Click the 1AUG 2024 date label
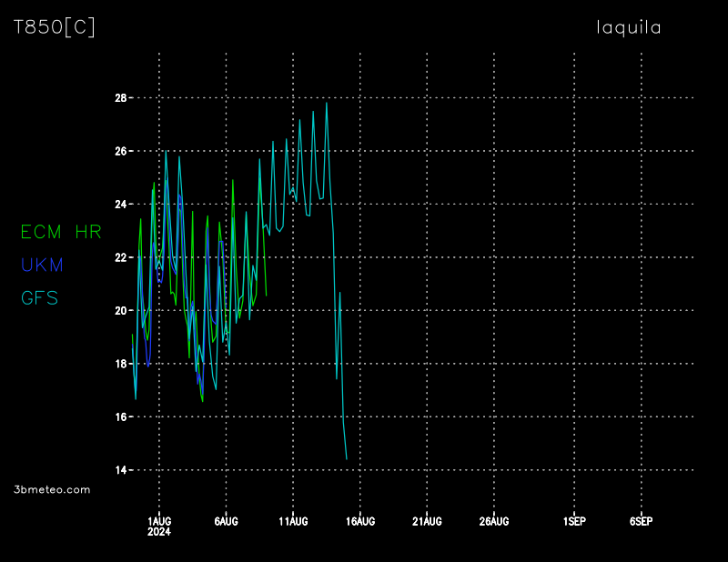This screenshot has height=562, width=728. pos(159,526)
